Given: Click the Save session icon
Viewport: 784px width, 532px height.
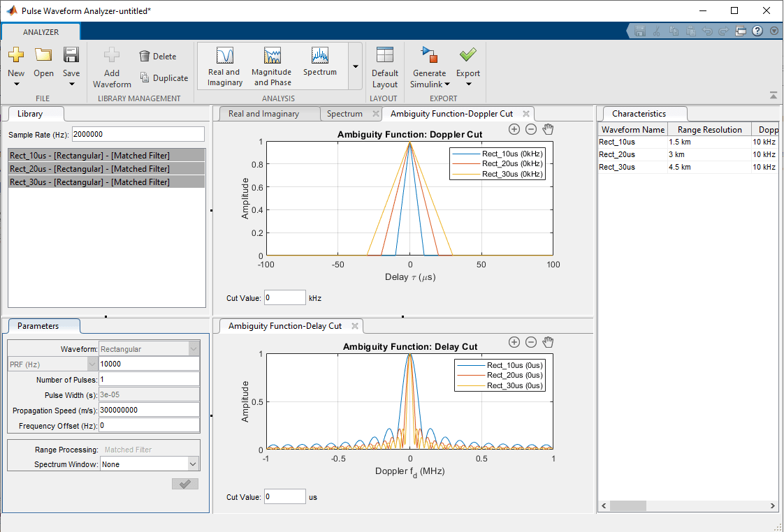Looking at the screenshot, I should 71,56.
